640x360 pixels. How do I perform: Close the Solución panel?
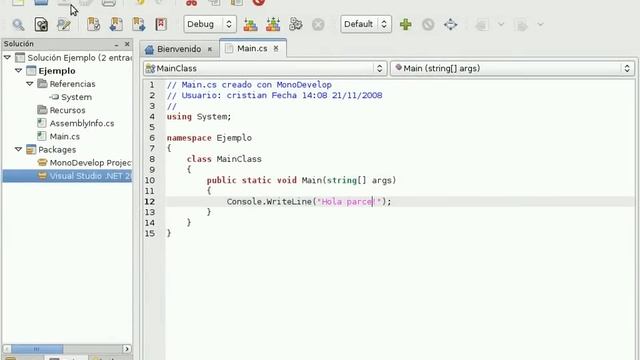tap(127, 44)
